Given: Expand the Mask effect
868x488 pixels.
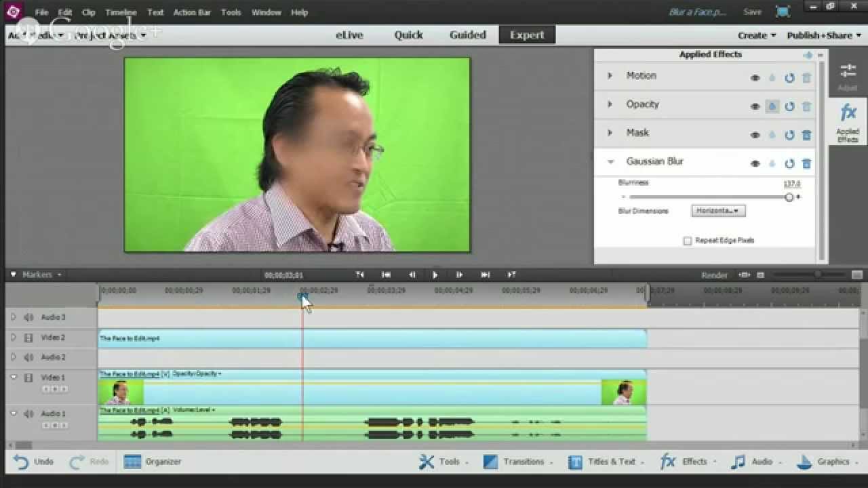Looking at the screenshot, I should pos(610,133).
